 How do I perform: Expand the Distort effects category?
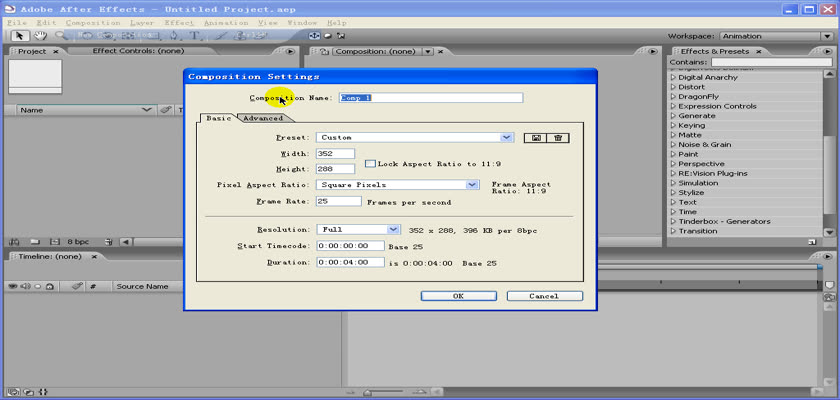[x=674, y=87]
